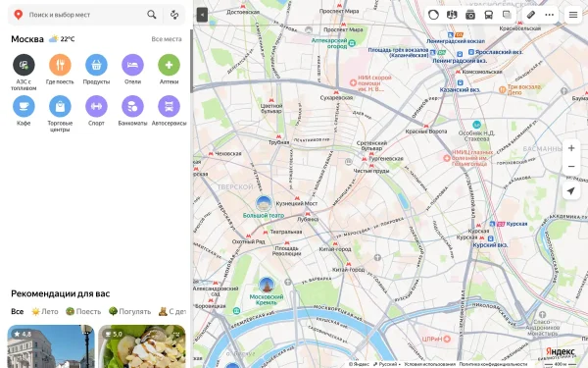Image resolution: width=588 pixels, height=368 pixels.
Task: Click the Аптекарский огород map label
Action: point(329,43)
